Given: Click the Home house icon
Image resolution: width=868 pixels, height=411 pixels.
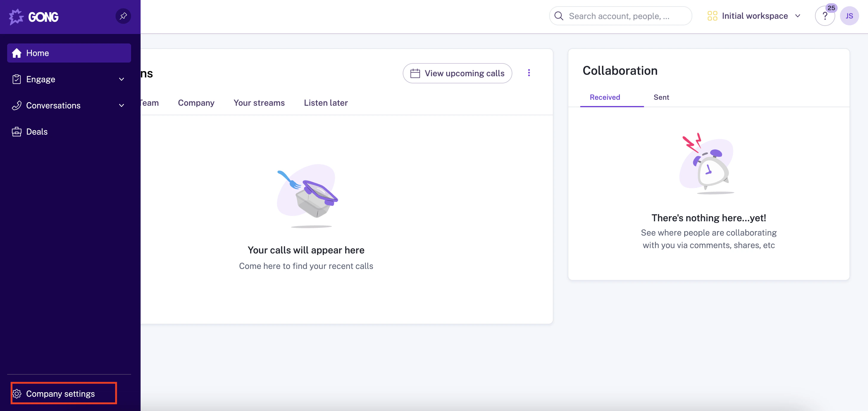Looking at the screenshot, I should point(16,53).
